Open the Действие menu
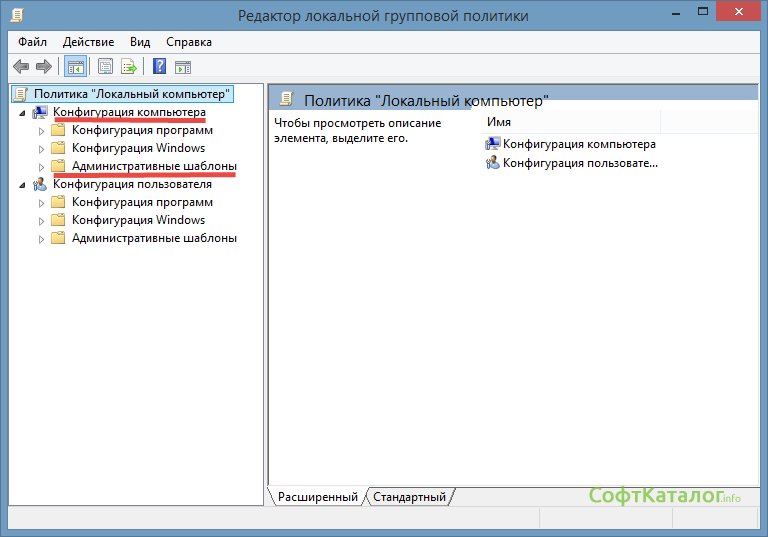Viewport: 768px width, 537px height. [x=88, y=42]
